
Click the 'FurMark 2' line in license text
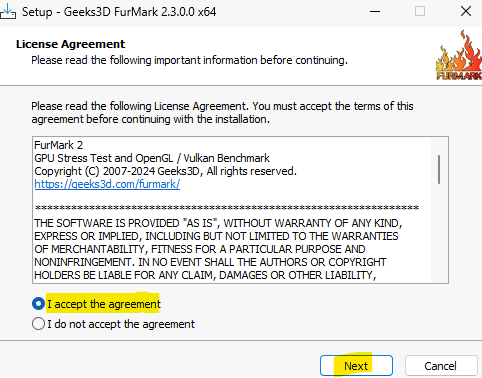[58, 145]
